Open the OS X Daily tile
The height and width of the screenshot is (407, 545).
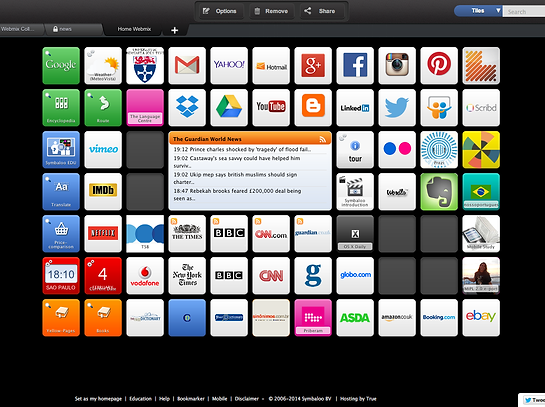355,234
